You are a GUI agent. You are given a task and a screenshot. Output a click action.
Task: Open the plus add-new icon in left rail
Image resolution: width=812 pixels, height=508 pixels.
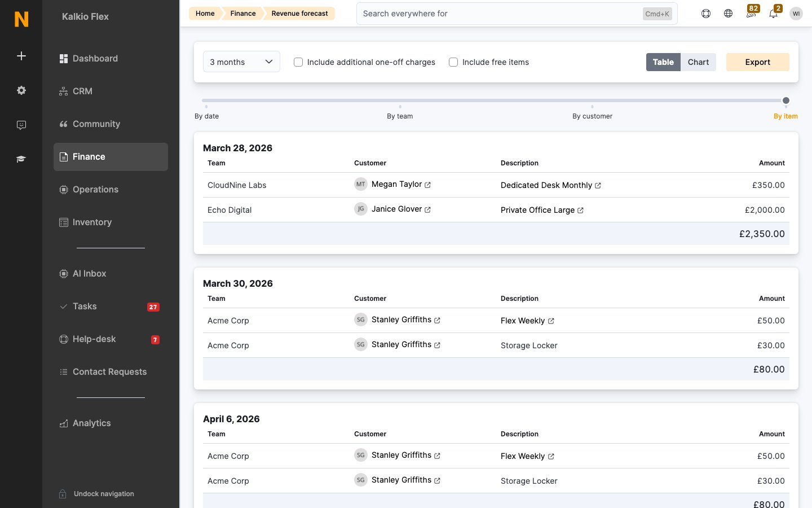coord(21,56)
